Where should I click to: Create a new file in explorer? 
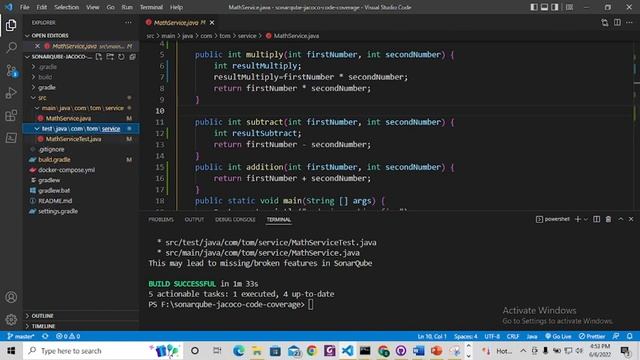coord(99,57)
